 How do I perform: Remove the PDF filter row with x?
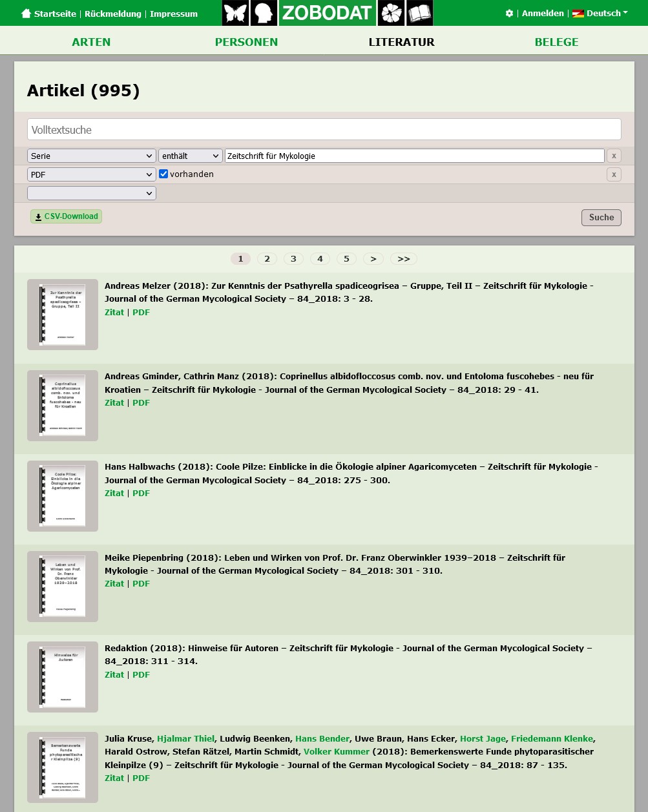(x=614, y=174)
